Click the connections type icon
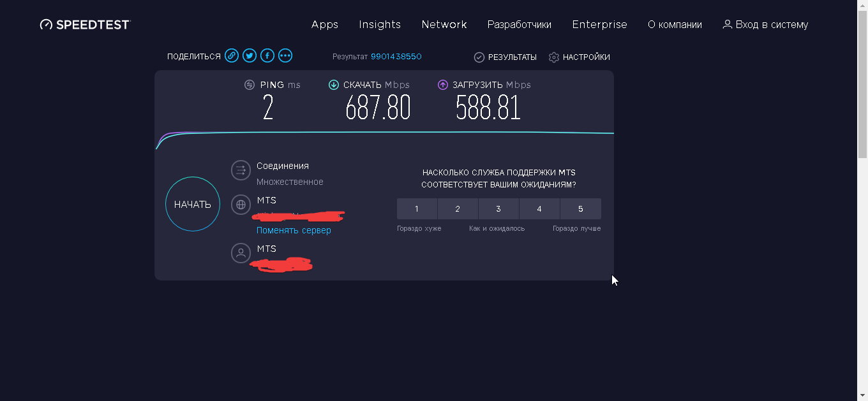 (241, 170)
